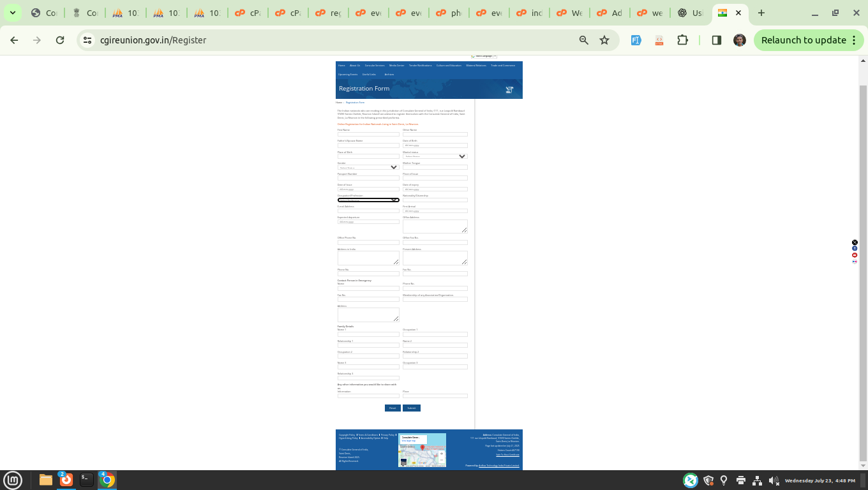
Task: Click the HTML extension icon in toolbar
Action: [x=659, y=40]
